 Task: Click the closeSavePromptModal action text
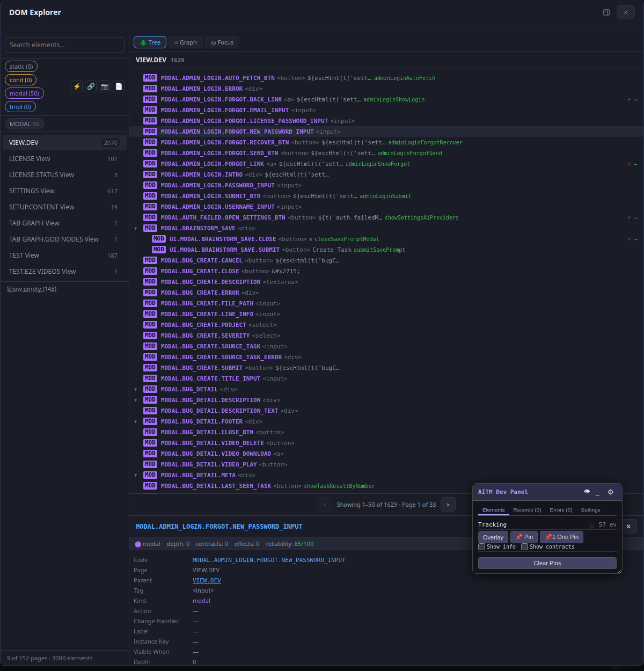pos(347,239)
